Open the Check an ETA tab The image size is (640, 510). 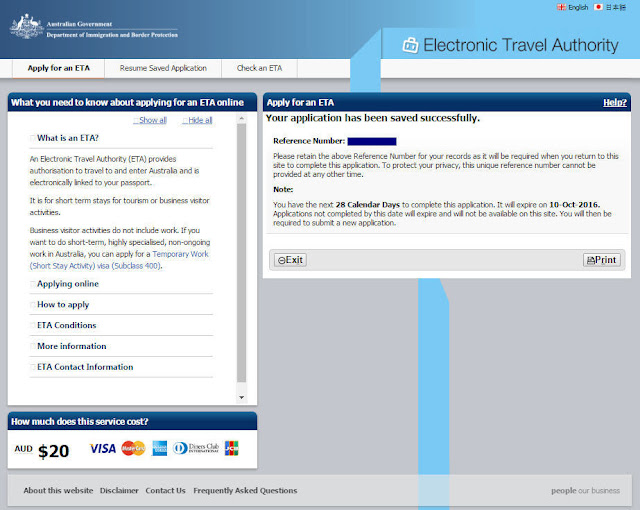(260, 68)
